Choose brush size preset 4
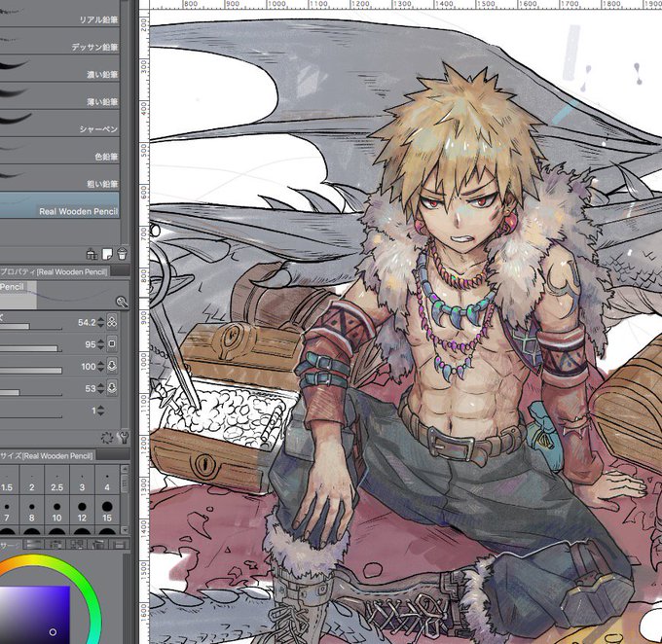 (107, 481)
